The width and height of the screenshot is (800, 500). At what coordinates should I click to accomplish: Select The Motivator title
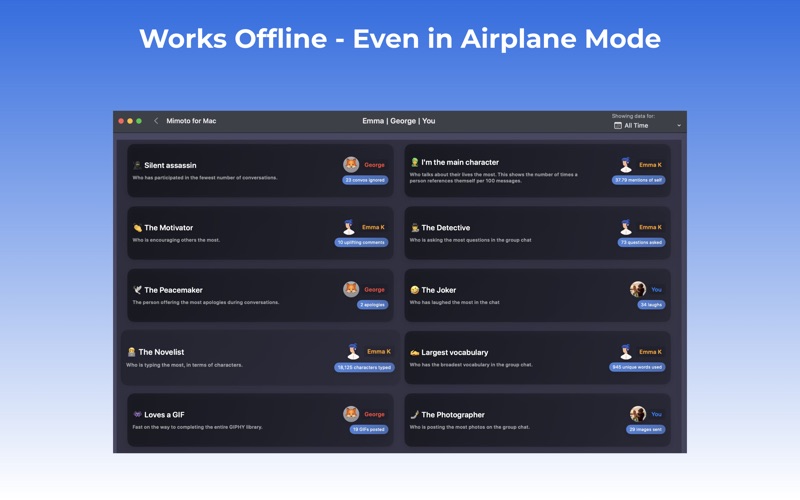[169, 228]
